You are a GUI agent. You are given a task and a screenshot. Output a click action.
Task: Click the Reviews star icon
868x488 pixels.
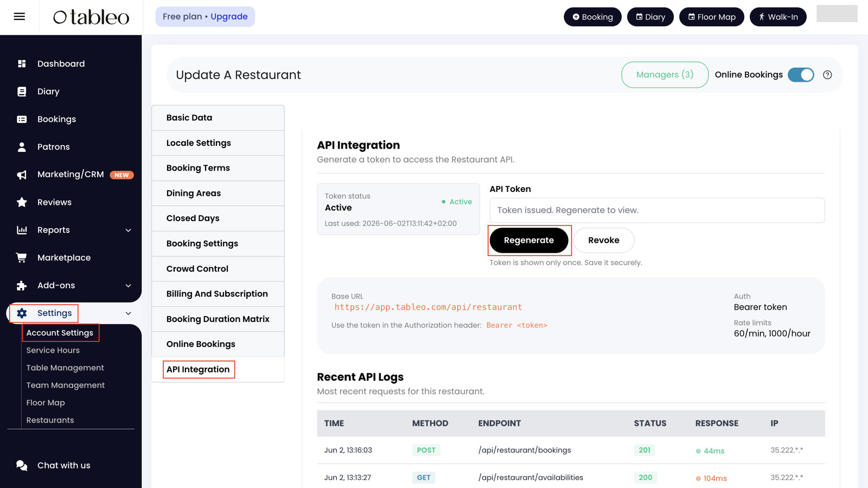(22, 202)
